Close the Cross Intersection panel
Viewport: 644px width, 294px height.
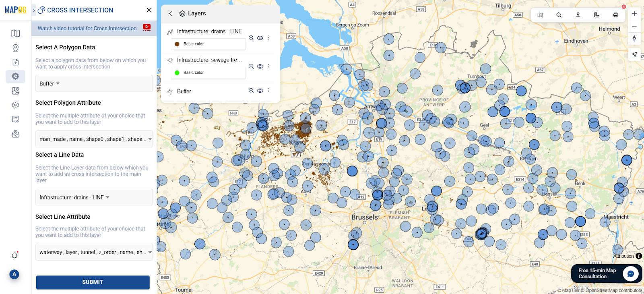(x=149, y=10)
